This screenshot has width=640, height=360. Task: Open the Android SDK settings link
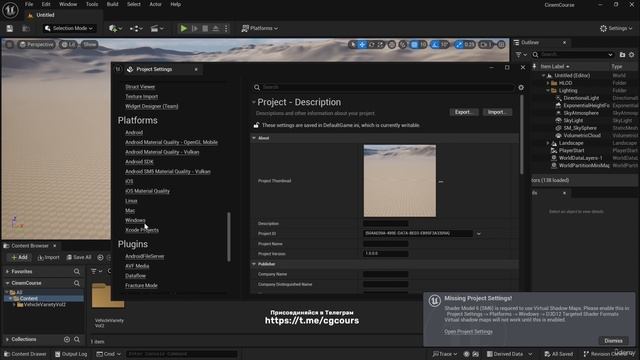coord(139,162)
